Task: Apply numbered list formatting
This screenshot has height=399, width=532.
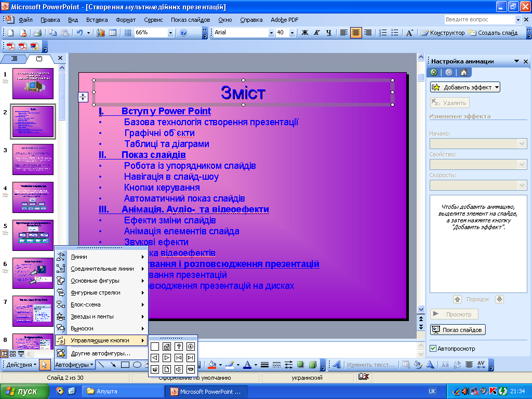Action: point(383,33)
